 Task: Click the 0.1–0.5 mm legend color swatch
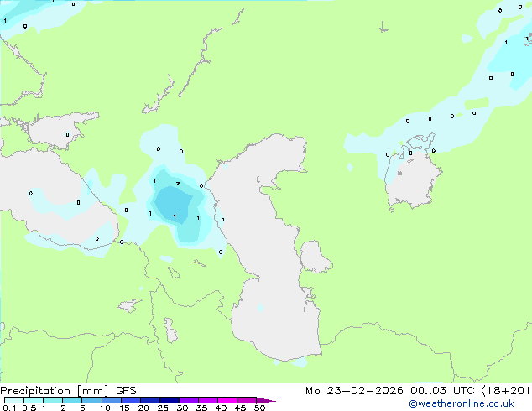(x=14, y=400)
